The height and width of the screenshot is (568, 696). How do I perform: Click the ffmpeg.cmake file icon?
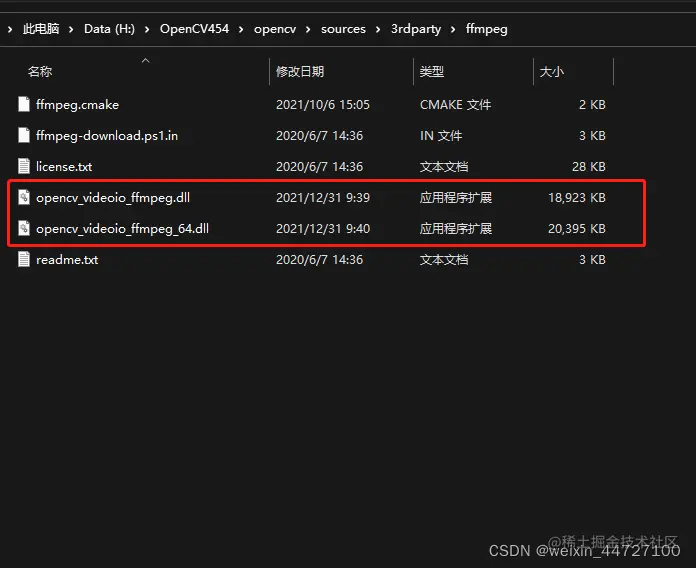pyautogui.click(x=24, y=104)
